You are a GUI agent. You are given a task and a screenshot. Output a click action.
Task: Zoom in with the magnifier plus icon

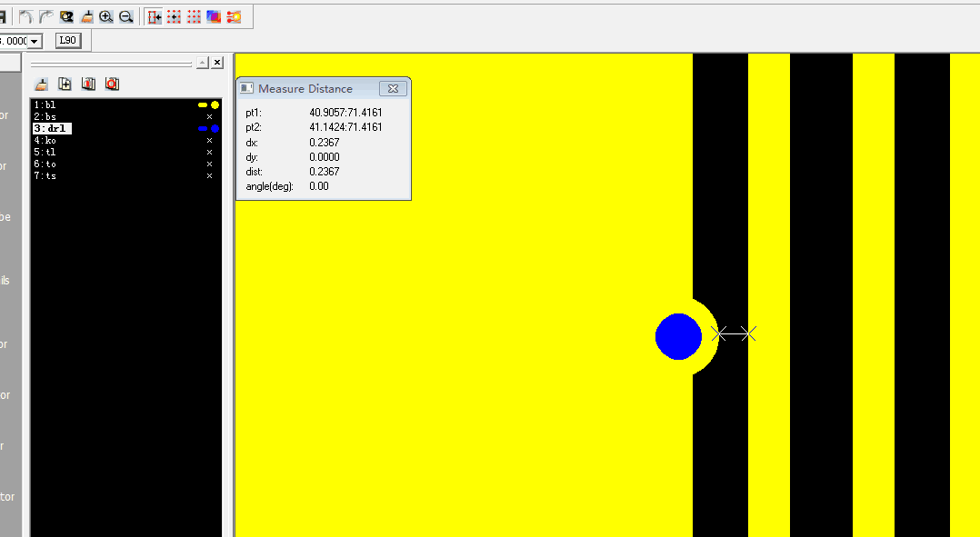point(106,17)
